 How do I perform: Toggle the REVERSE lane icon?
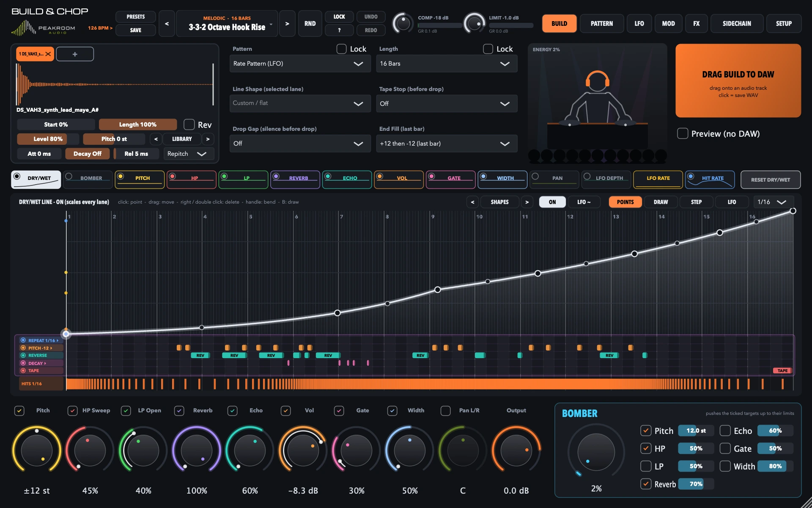23,356
